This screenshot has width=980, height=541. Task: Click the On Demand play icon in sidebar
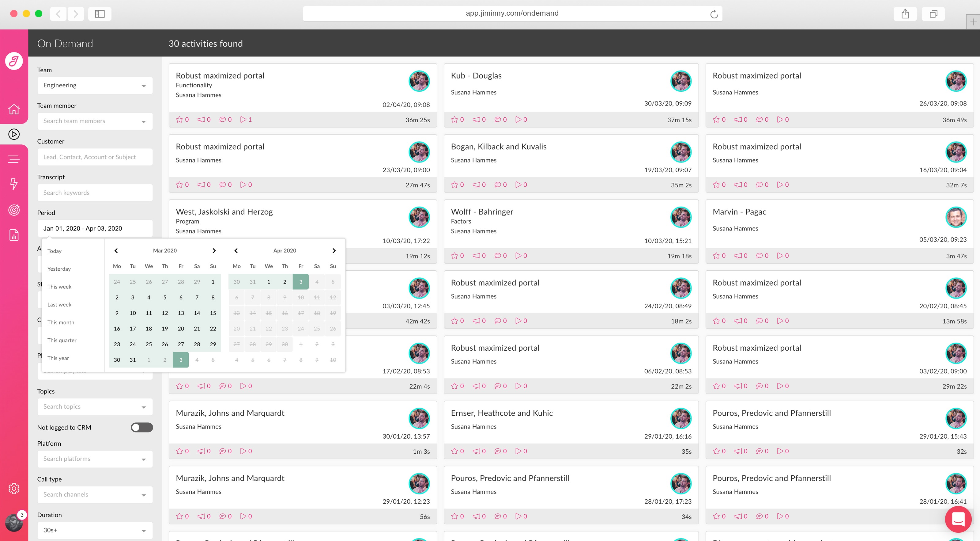click(14, 134)
